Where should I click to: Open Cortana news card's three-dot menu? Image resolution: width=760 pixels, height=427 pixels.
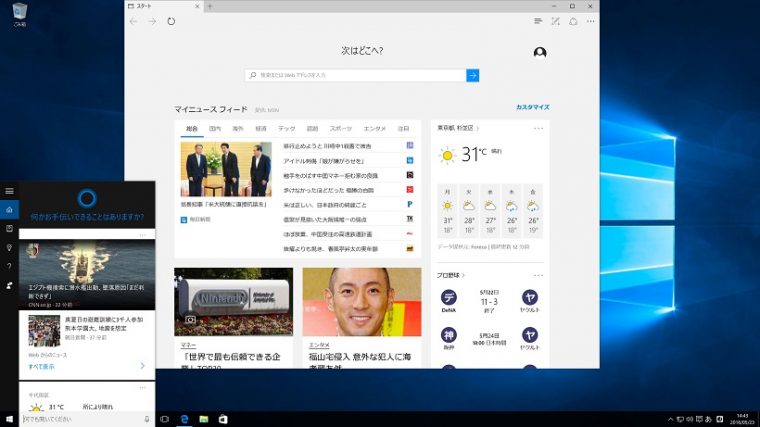(142, 235)
